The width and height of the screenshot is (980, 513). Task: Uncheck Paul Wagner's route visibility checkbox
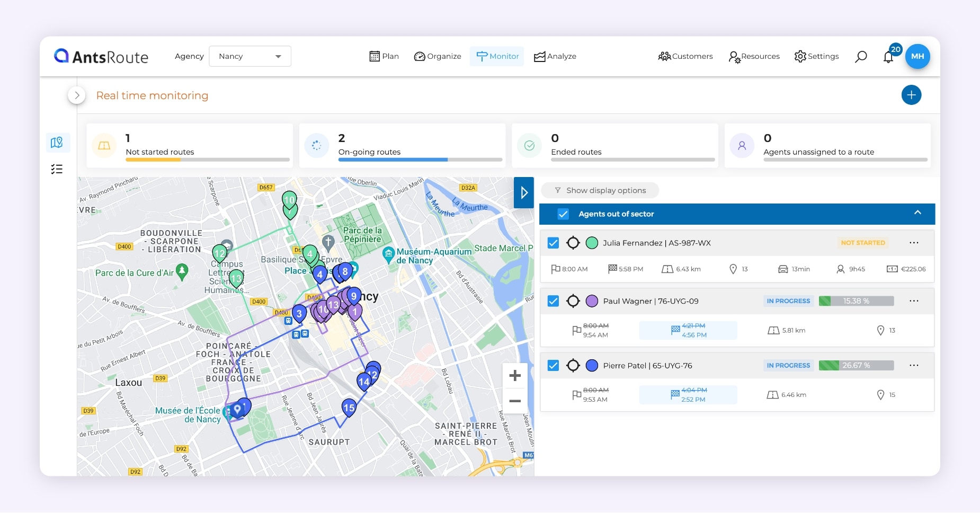(x=553, y=300)
